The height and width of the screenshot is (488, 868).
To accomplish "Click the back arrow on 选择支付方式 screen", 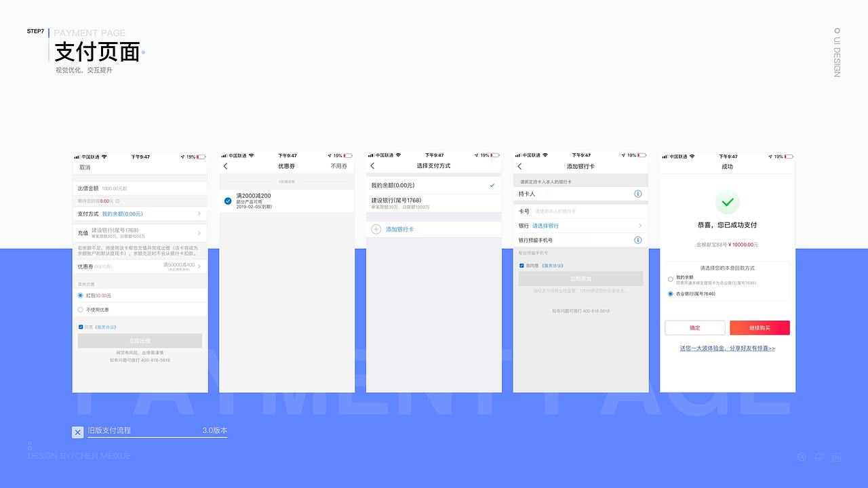I will click(372, 165).
